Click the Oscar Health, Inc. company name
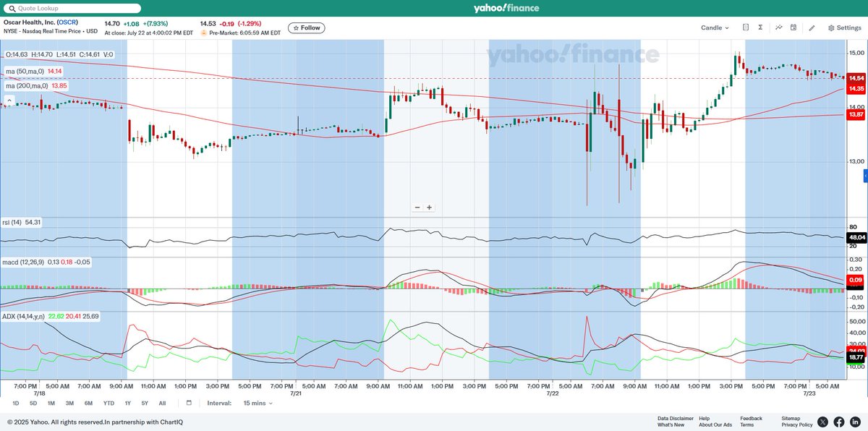The image size is (868, 431). click(30, 22)
